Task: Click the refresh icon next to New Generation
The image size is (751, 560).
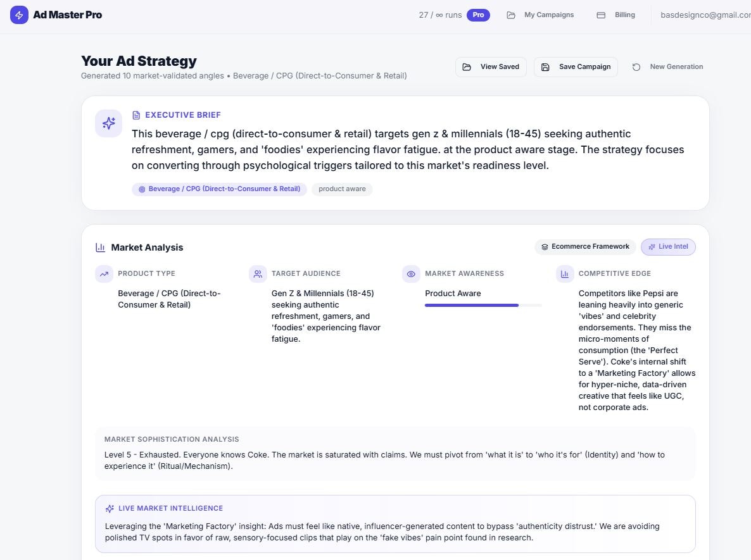Action: [x=636, y=66]
